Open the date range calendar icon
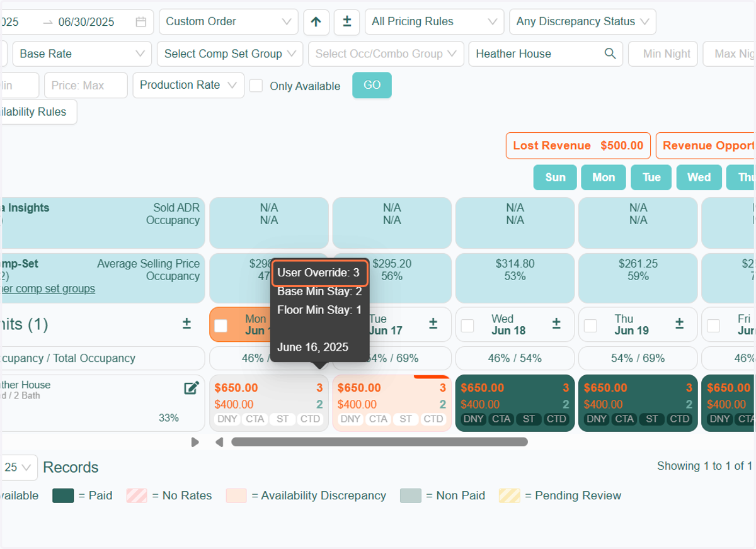The width and height of the screenshot is (756, 549). tap(141, 22)
